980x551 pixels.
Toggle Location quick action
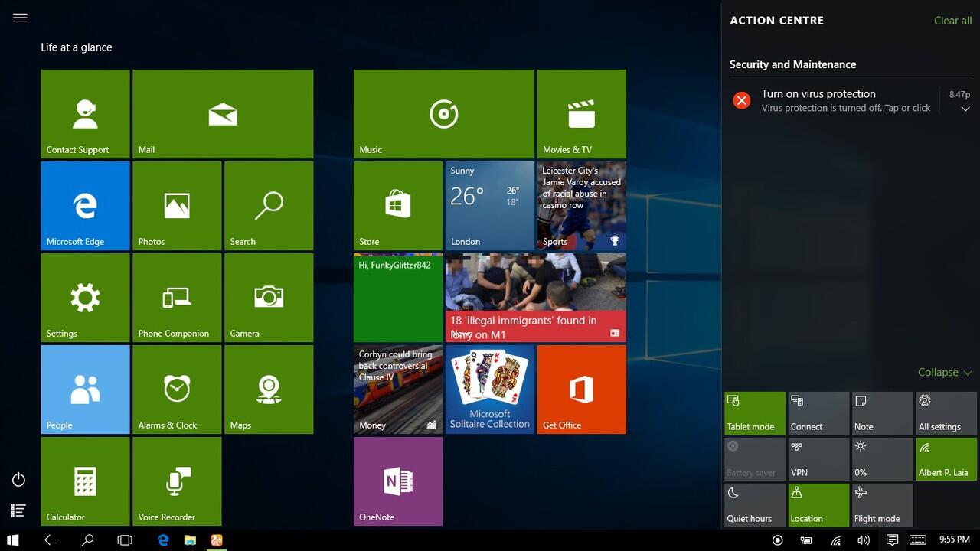818,505
